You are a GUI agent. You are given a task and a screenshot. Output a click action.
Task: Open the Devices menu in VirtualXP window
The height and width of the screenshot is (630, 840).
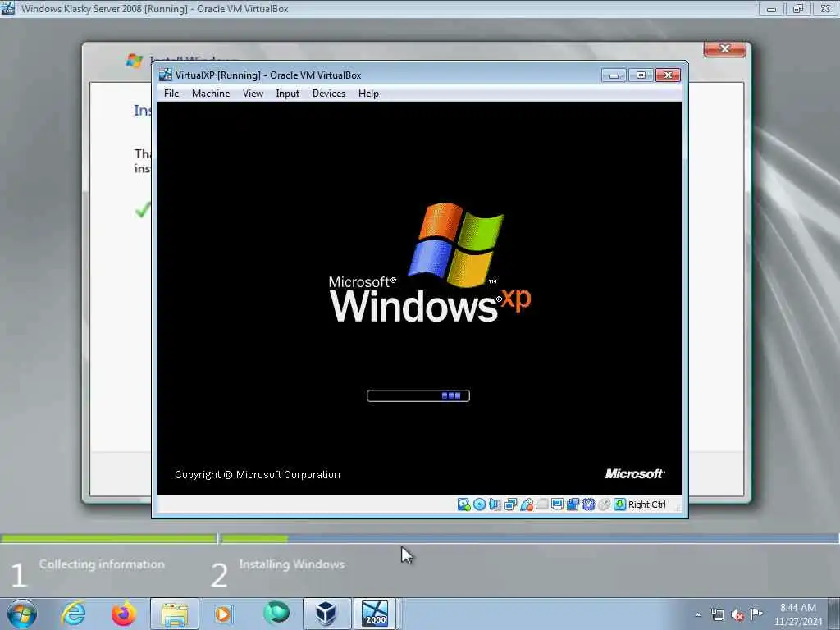tap(329, 94)
